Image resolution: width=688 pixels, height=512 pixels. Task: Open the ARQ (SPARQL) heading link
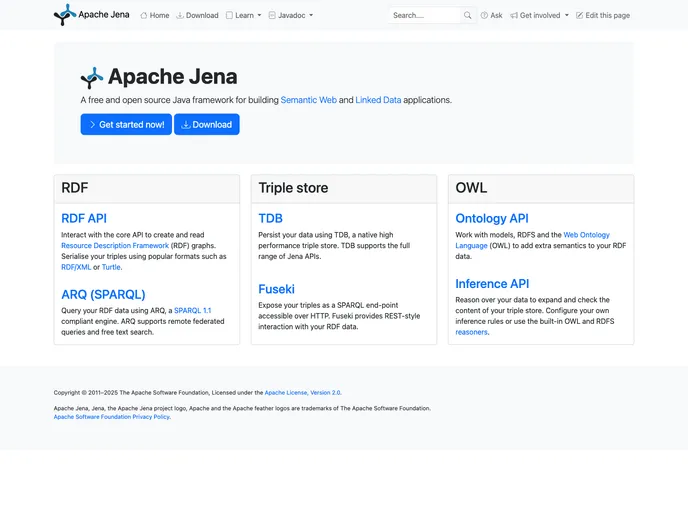[x=103, y=294]
